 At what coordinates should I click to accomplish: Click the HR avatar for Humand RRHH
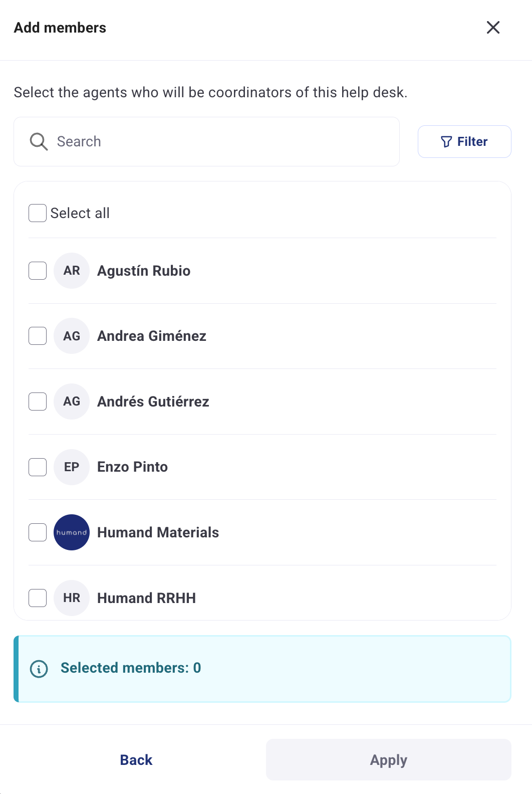72,598
